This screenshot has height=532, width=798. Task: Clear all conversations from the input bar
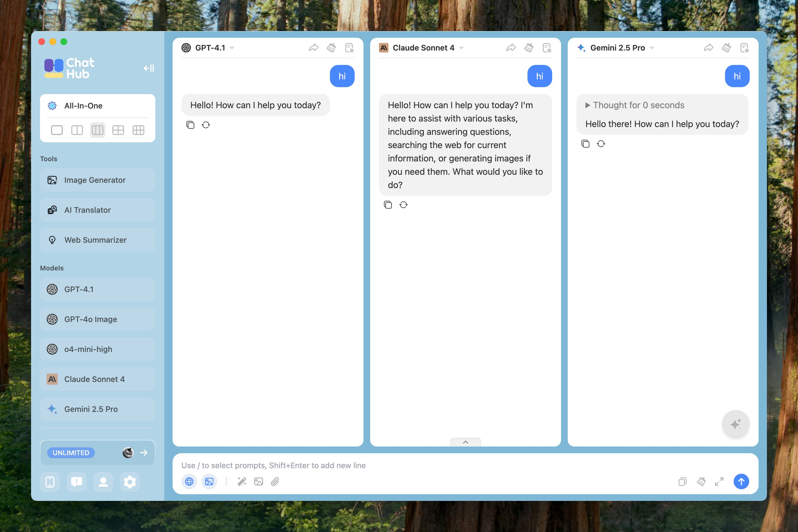point(701,481)
